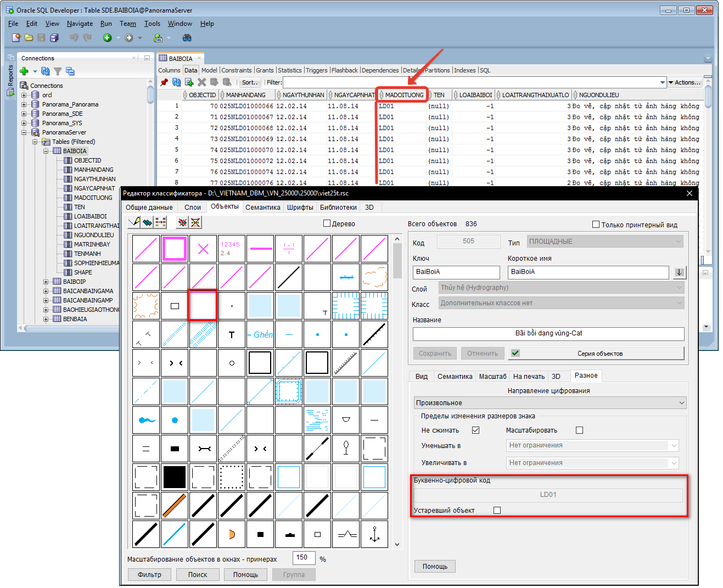Click the binoculars Find DB Object icon
Image resolution: width=723 pixels, height=588 pixels.
pos(187,38)
